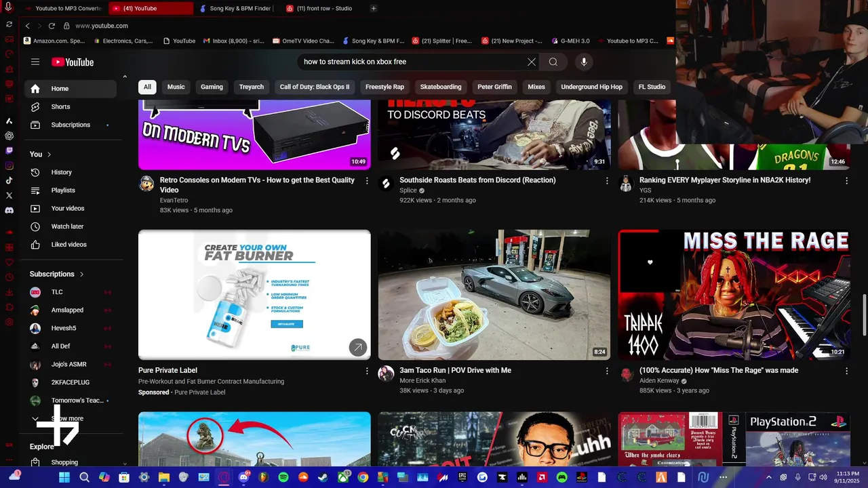The width and height of the screenshot is (868, 488).
Task: Show hidden system tray icons chevron
Action: tap(769, 477)
